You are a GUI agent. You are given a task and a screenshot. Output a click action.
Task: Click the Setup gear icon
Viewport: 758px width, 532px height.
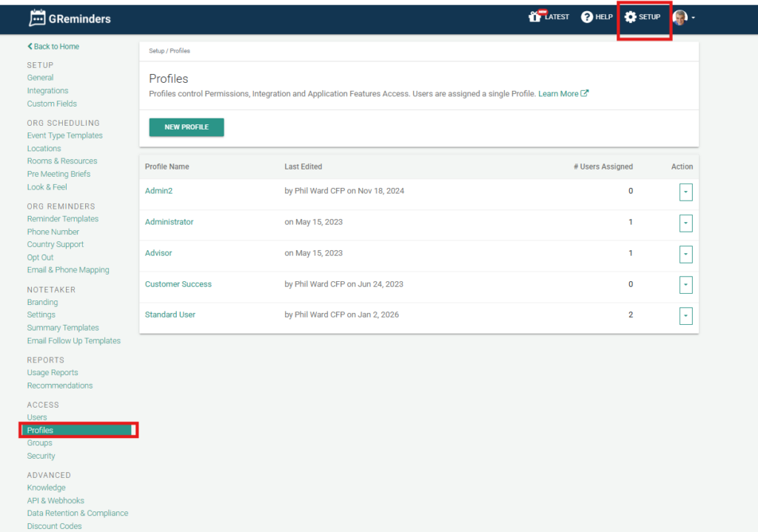point(631,17)
